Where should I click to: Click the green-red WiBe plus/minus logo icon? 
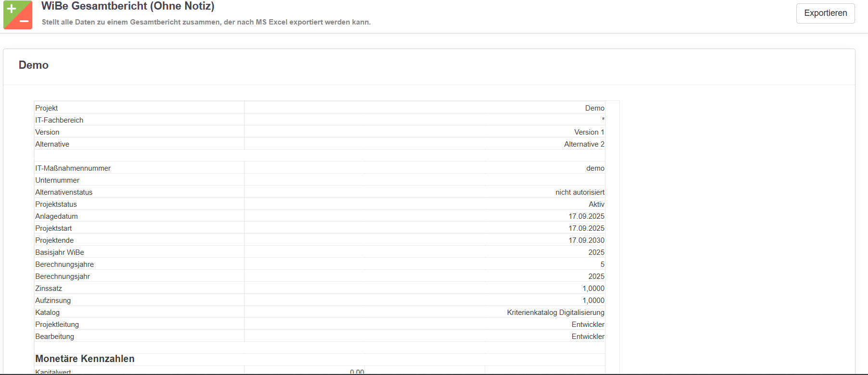pyautogui.click(x=18, y=15)
